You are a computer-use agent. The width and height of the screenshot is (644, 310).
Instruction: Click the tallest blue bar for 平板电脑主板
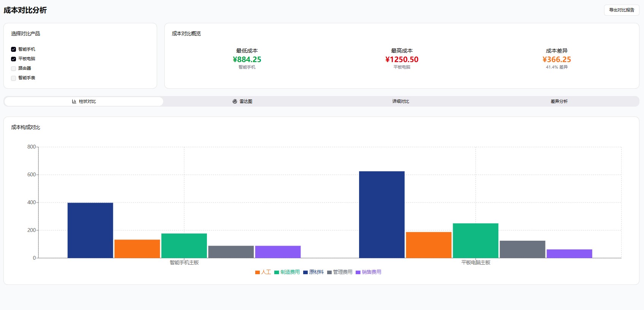coord(382,214)
